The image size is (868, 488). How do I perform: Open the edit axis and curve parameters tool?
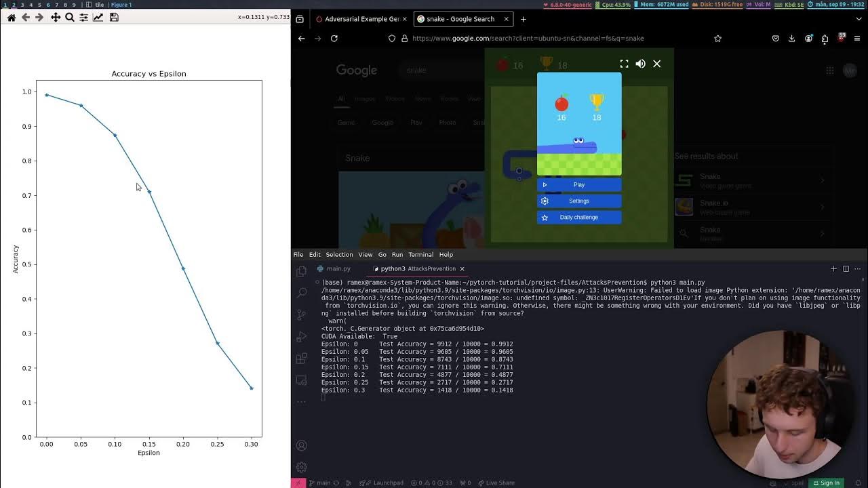(98, 18)
